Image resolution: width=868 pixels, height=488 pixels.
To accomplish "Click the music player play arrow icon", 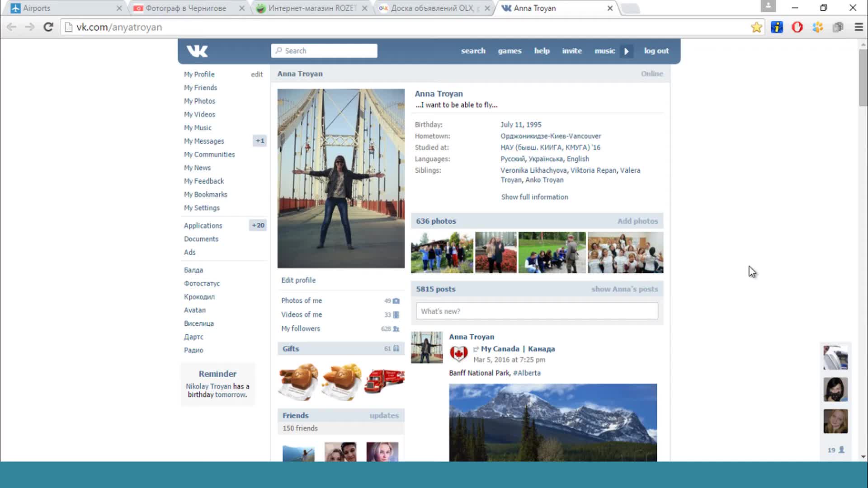I will (627, 51).
